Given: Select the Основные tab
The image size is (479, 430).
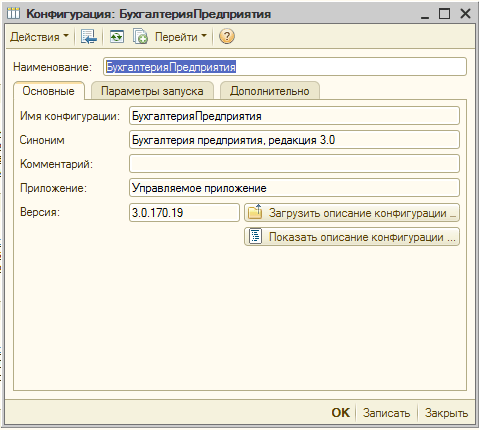Looking at the screenshot, I should coord(49,91).
